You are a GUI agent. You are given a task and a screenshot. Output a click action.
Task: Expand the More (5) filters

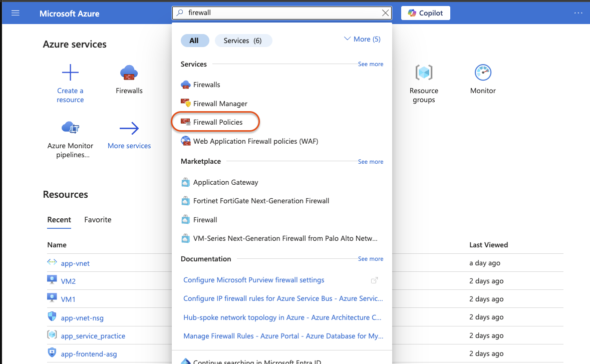[x=362, y=39]
